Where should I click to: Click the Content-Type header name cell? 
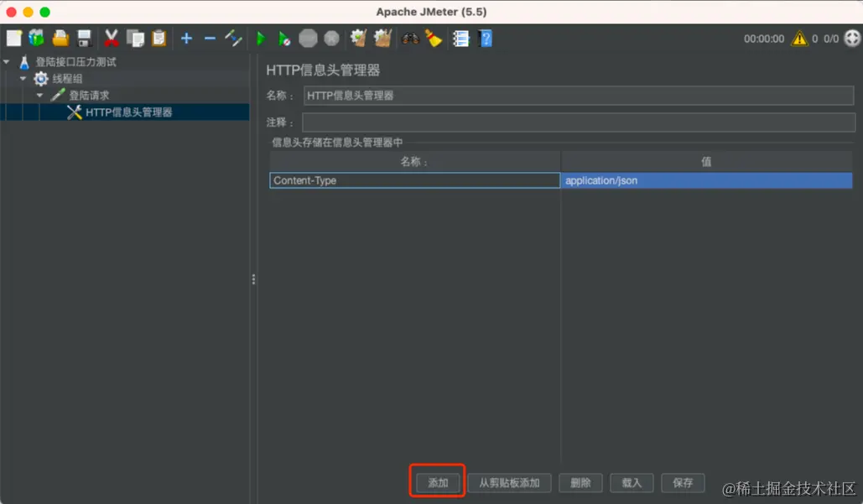(x=415, y=180)
